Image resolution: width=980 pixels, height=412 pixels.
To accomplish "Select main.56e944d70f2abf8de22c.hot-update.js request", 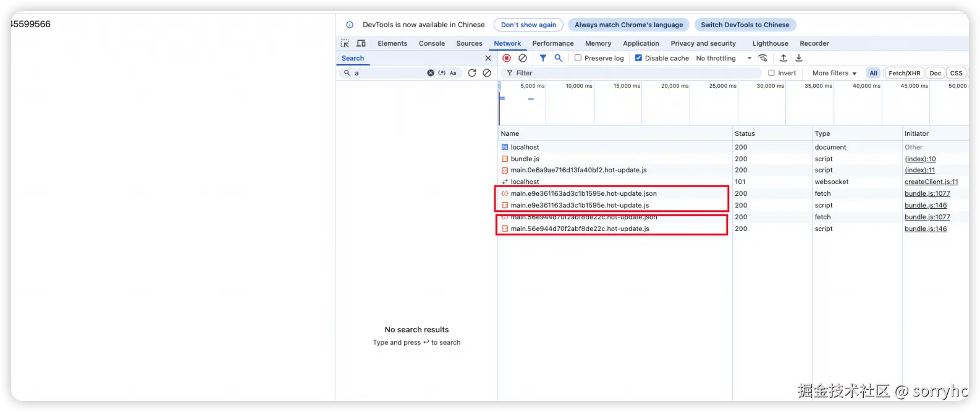I will click(733, 229).
